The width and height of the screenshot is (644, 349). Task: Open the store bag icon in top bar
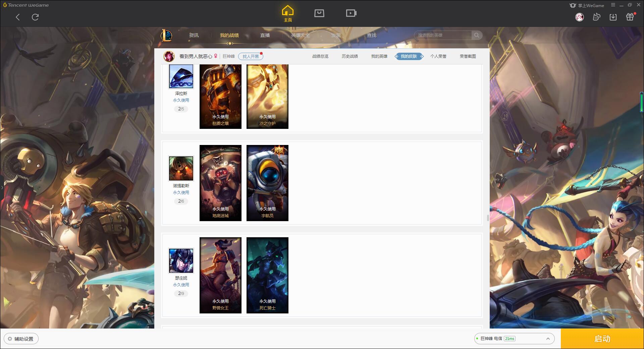click(x=319, y=13)
